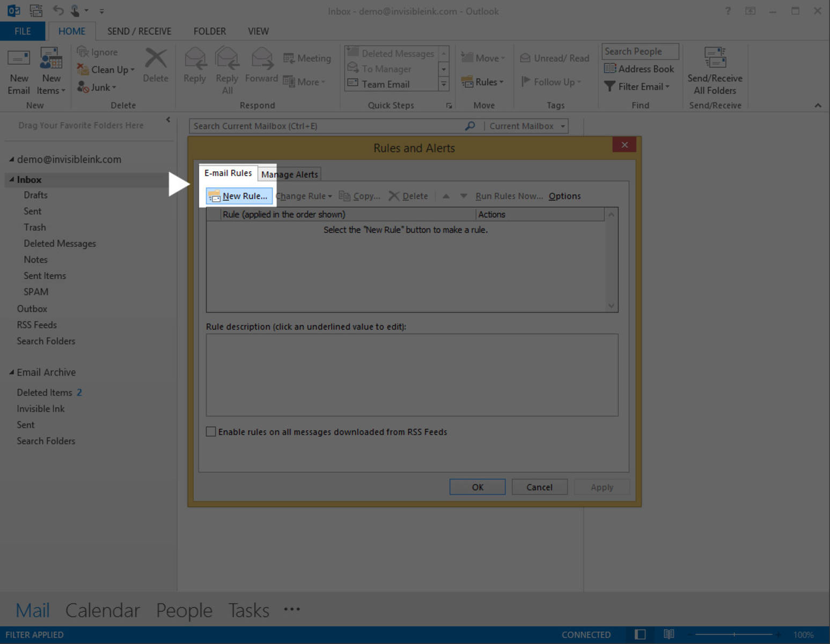Move rule down with arrow icon

464,196
